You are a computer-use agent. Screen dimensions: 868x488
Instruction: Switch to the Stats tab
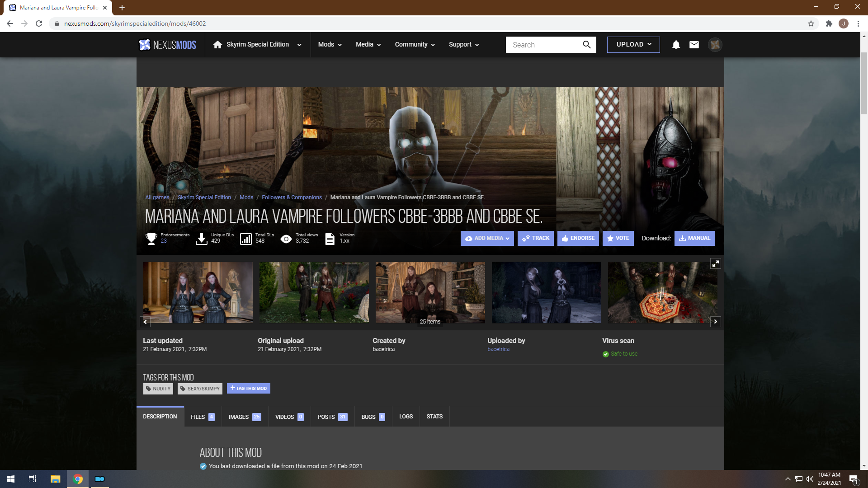[434, 417]
